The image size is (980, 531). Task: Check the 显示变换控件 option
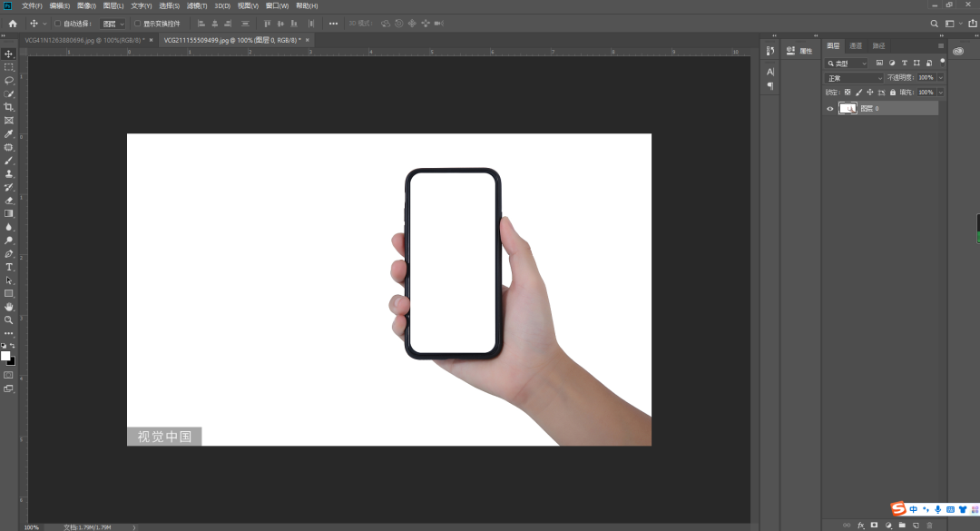[x=137, y=24]
